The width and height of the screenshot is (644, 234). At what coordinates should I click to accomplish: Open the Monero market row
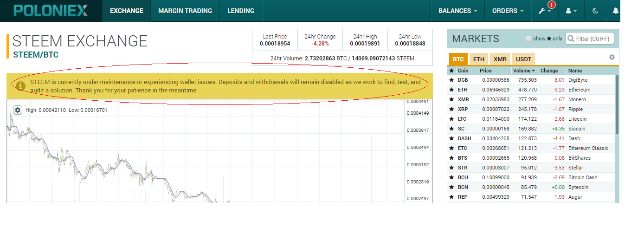click(531, 99)
